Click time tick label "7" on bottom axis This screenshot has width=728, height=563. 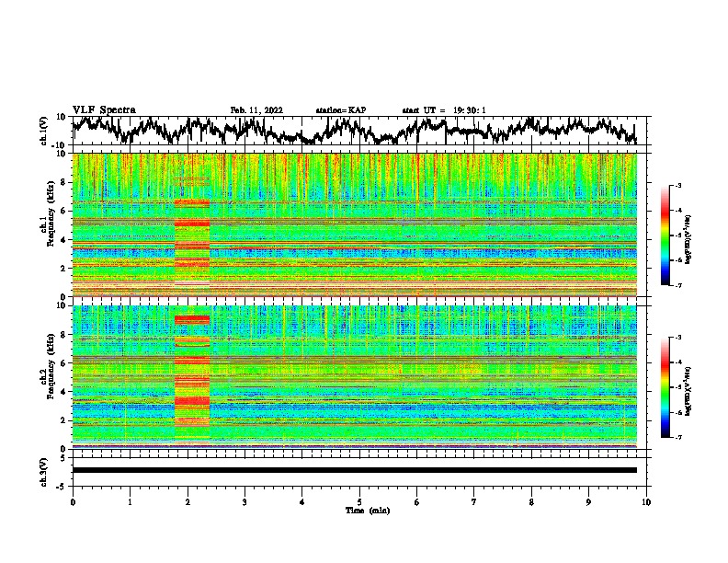(474, 501)
